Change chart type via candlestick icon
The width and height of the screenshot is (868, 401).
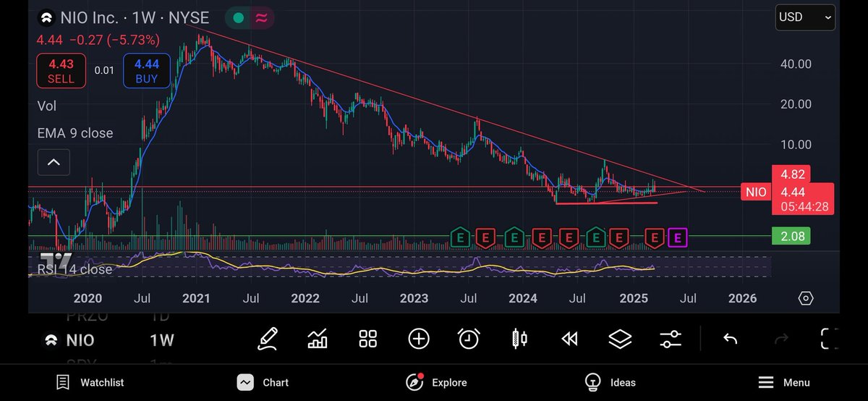click(519, 339)
